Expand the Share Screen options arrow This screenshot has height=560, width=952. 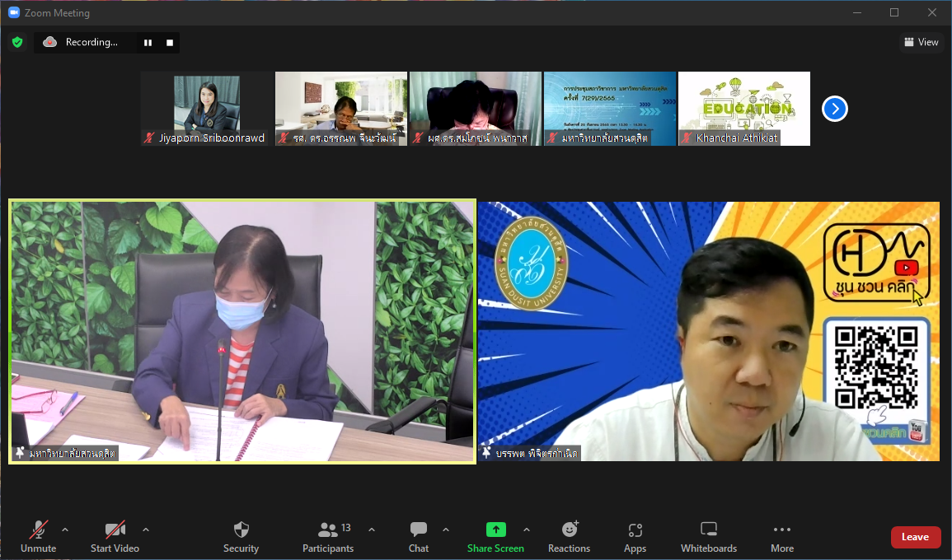point(527,530)
